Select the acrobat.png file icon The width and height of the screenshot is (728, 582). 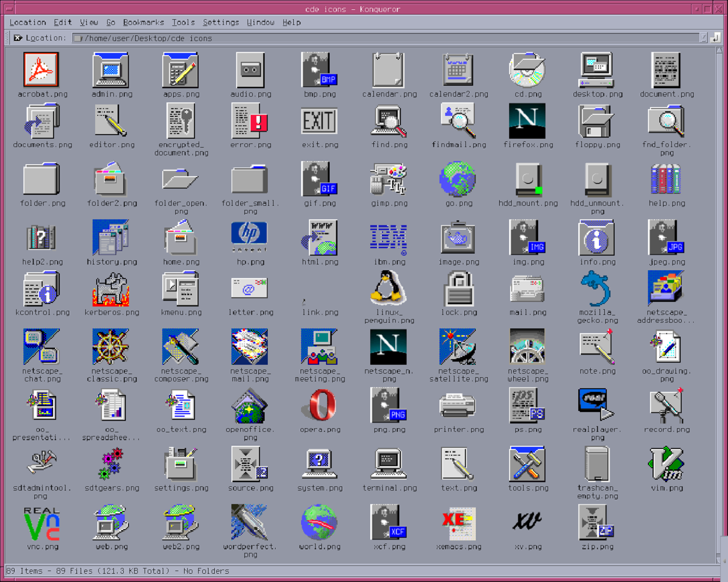(x=41, y=70)
